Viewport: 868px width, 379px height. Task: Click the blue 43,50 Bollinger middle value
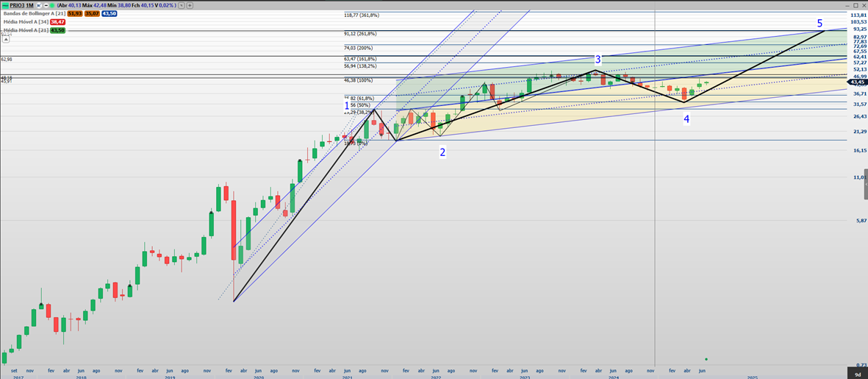coord(109,13)
